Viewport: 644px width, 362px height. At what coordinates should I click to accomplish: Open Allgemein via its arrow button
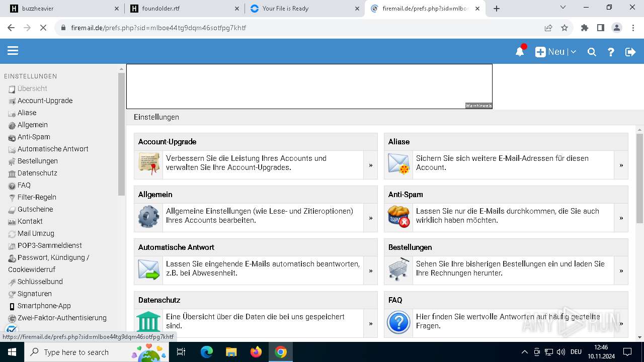pos(370,218)
